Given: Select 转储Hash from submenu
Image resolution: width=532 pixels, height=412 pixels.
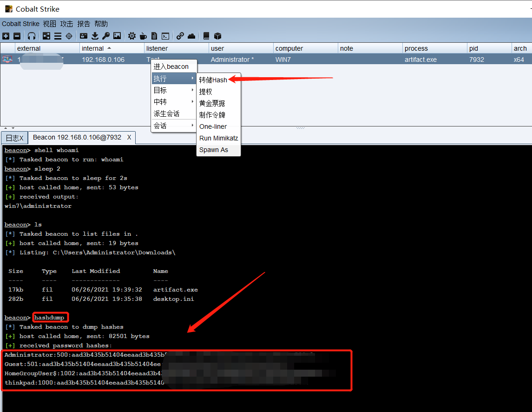Looking at the screenshot, I should point(218,80).
